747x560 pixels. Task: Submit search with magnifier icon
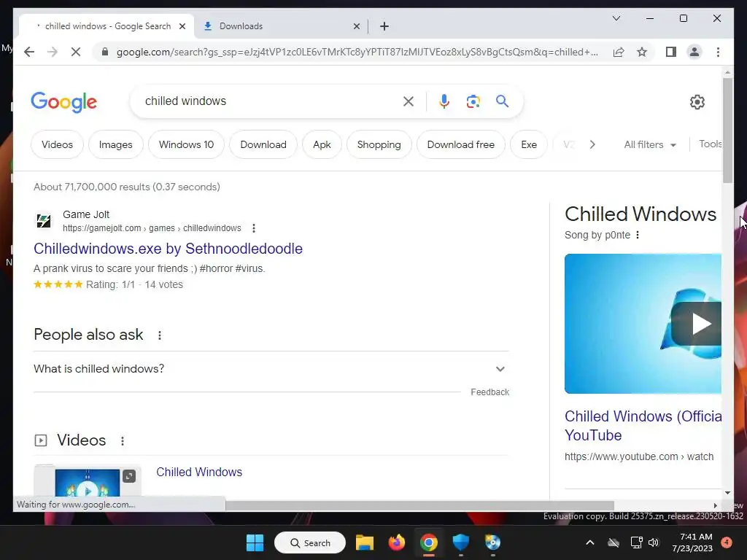(x=502, y=101)
